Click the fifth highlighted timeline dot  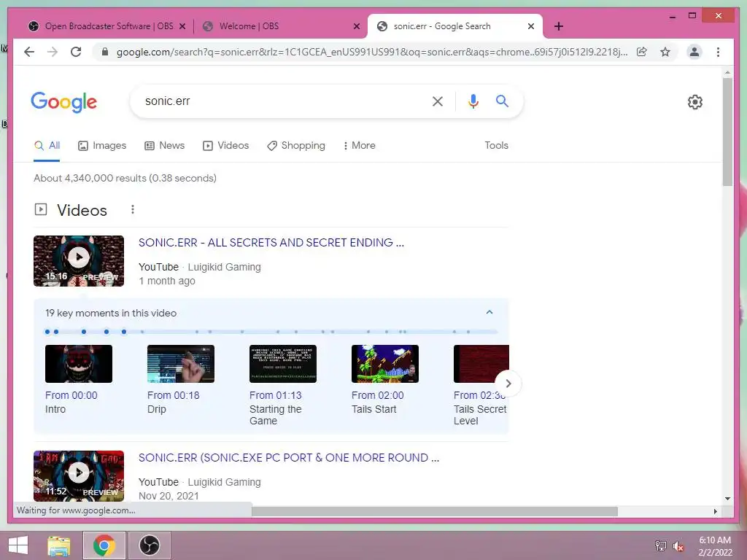(124, 332)
